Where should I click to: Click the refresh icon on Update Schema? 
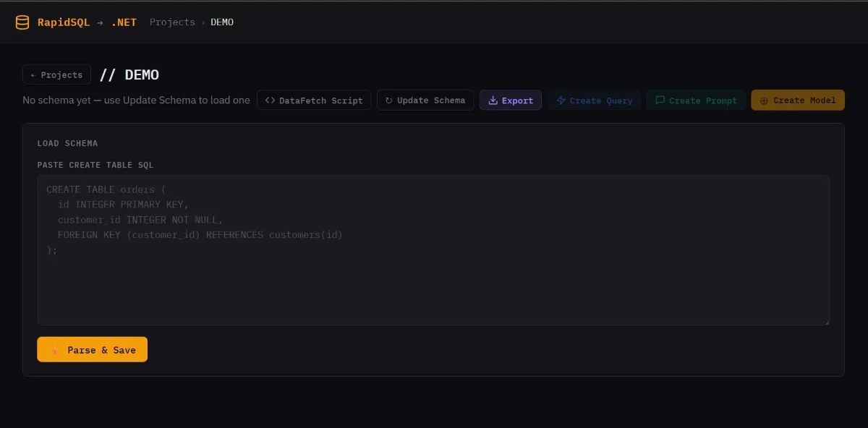tap(389, 100)
